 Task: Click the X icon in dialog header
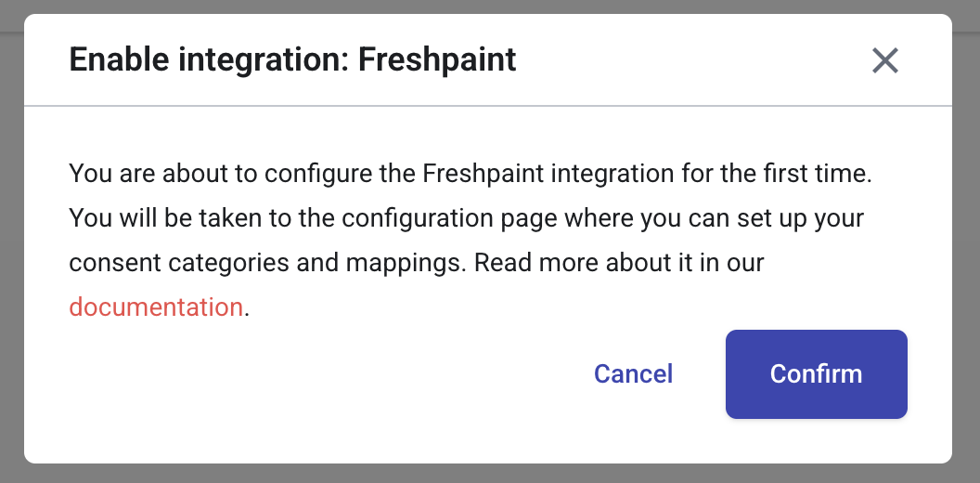click(884, 61)
